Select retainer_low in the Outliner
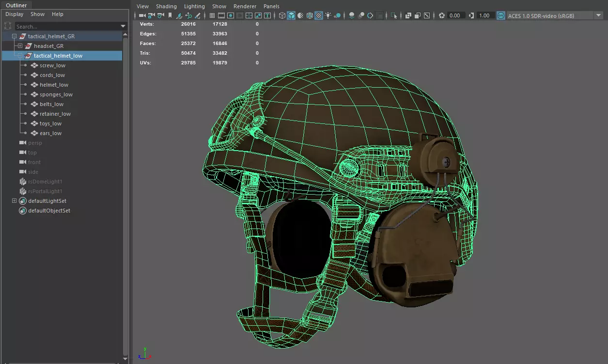608x364 pixels. click(55, 114)
